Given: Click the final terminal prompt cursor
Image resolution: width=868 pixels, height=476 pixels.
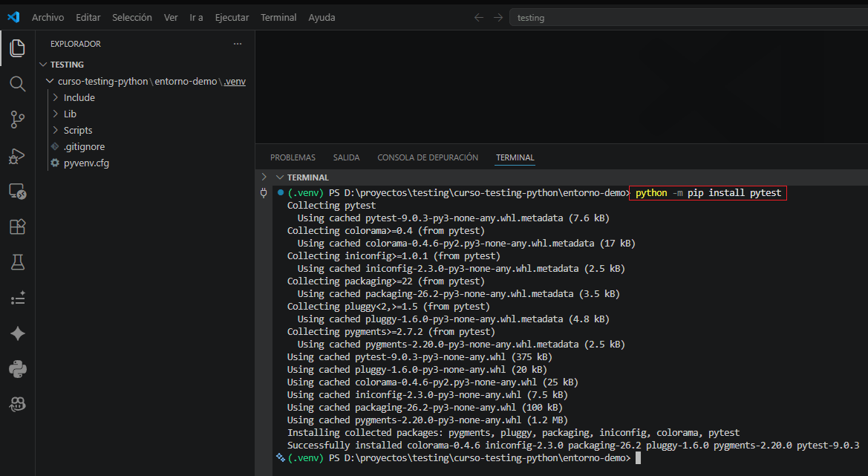Looking at the screenshot, I should pyautogui.click(x=639, y=457).
